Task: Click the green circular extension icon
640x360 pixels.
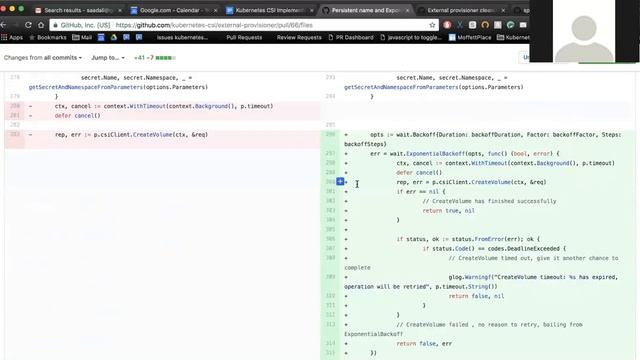Action: (x=510, y=25)
